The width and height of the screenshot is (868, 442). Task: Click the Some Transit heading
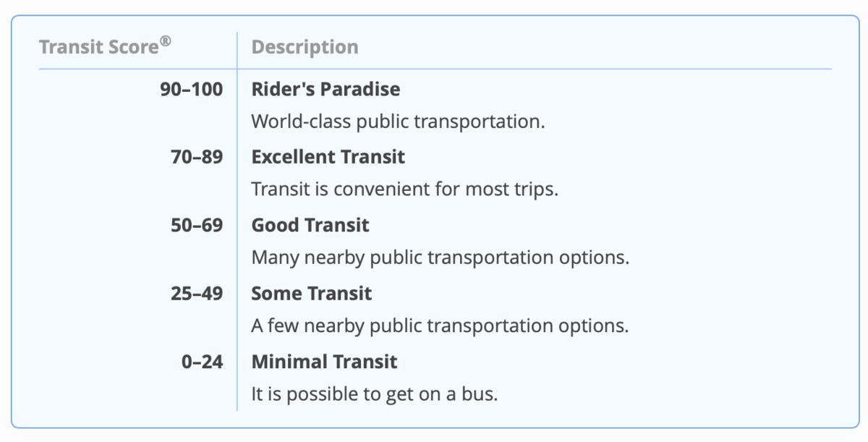click(311, 293)
